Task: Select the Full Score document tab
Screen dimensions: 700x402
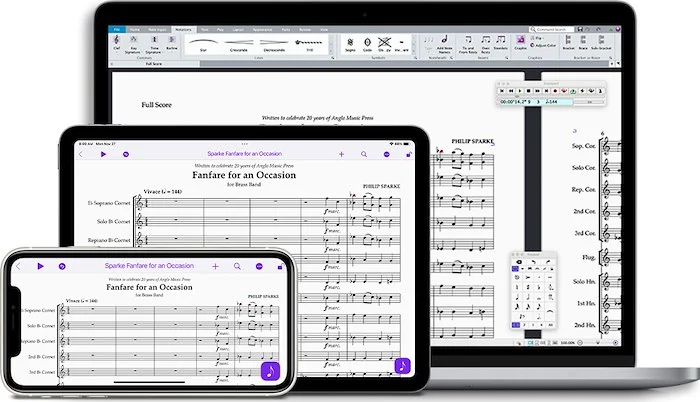Action: [154, 64]
